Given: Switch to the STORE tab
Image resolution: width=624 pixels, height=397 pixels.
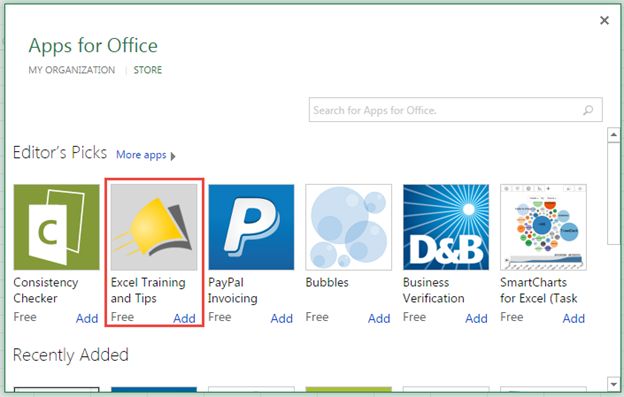Looking at the screenshot, I should tap(148, 70).
